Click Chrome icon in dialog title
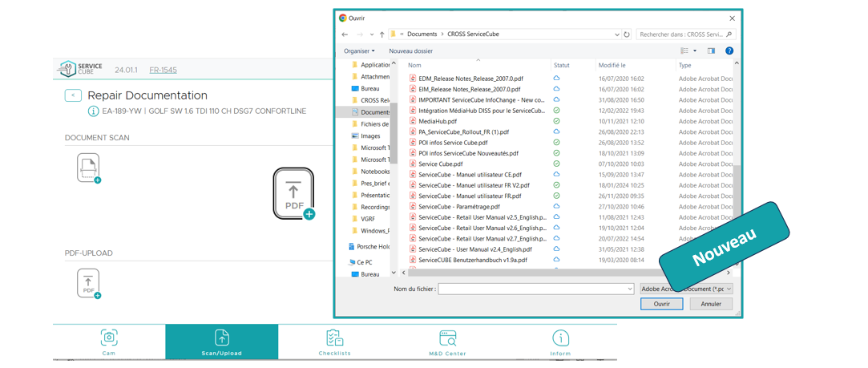The width and height of the screenshot is (868, 368). pos(343,18)
